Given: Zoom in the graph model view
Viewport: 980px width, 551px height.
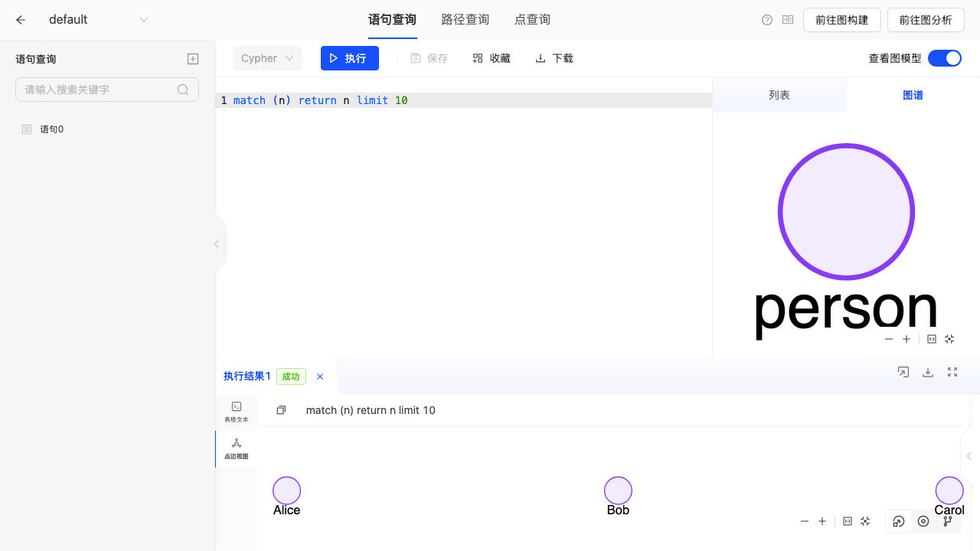Looking at the screenshot, I should pos(906,339).
